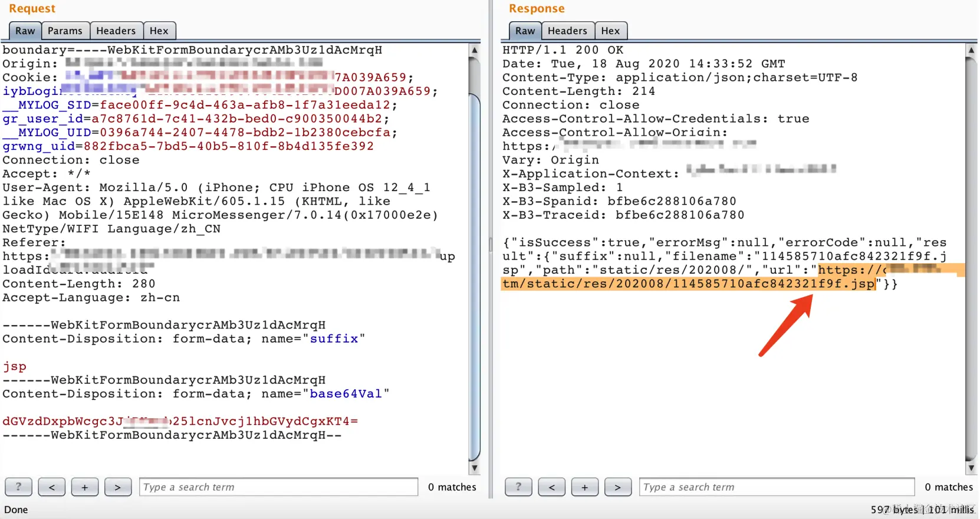Click the 'jsp' suffix value in Request
This screenshot has height=519, width=980.
click(14, 366)
